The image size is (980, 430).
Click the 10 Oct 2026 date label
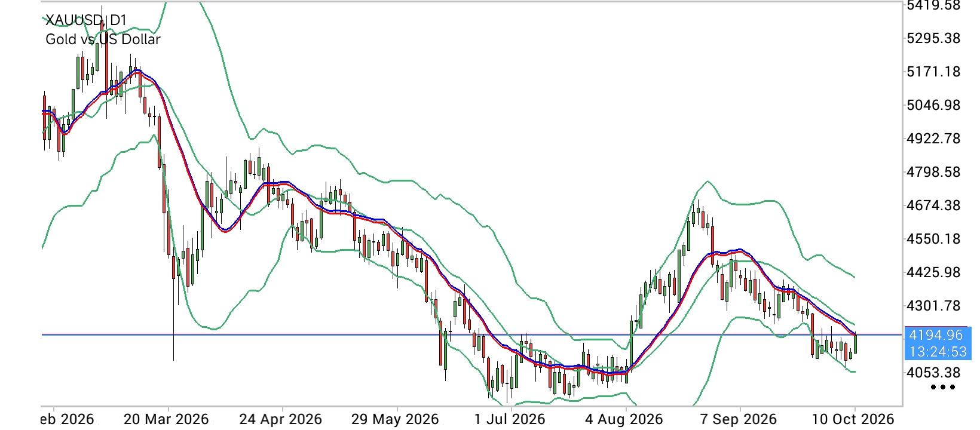coord(853,419)
